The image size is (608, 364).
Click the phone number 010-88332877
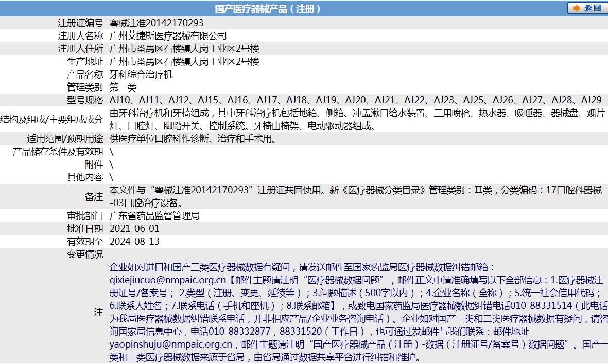pyautogui.click(x=239, y=332)
